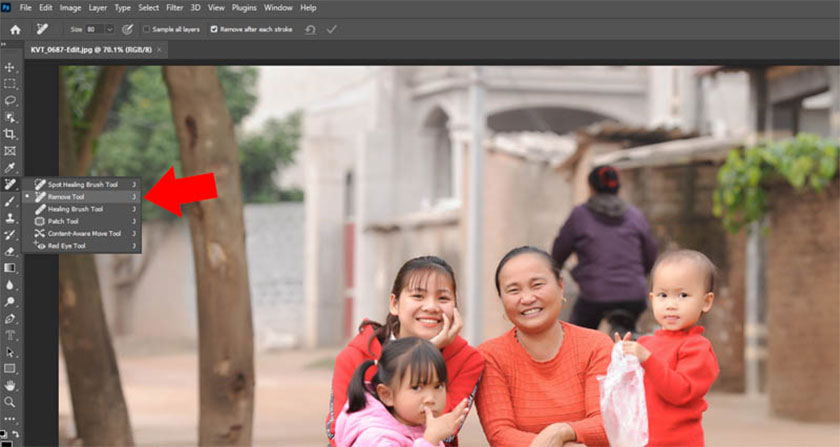This screenshot has height=447, width=840.
Task: Click the commit checkmark in options bar
Action: (332, 29)
